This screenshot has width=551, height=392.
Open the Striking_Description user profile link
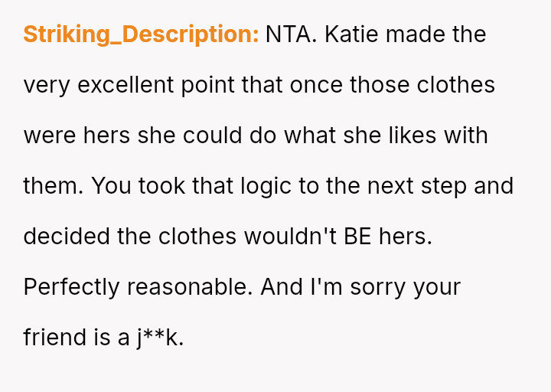click(x=141, y=34)
